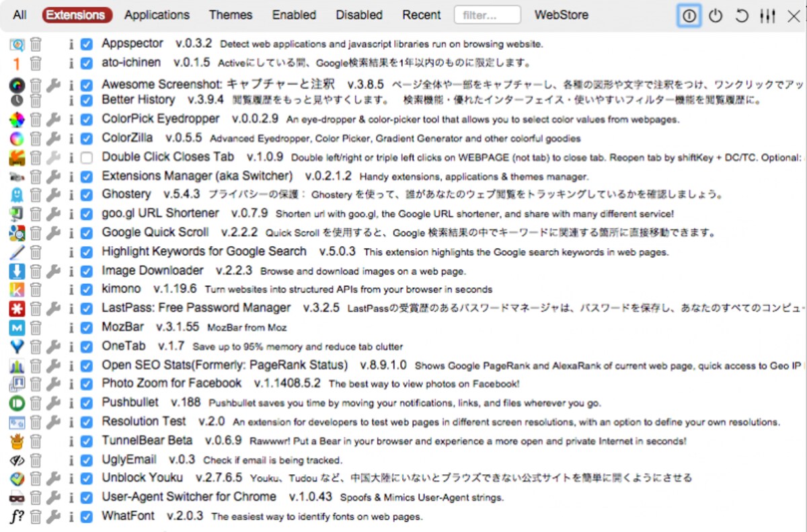Click the Ghostery ghost icon

(x=17, y=195)
